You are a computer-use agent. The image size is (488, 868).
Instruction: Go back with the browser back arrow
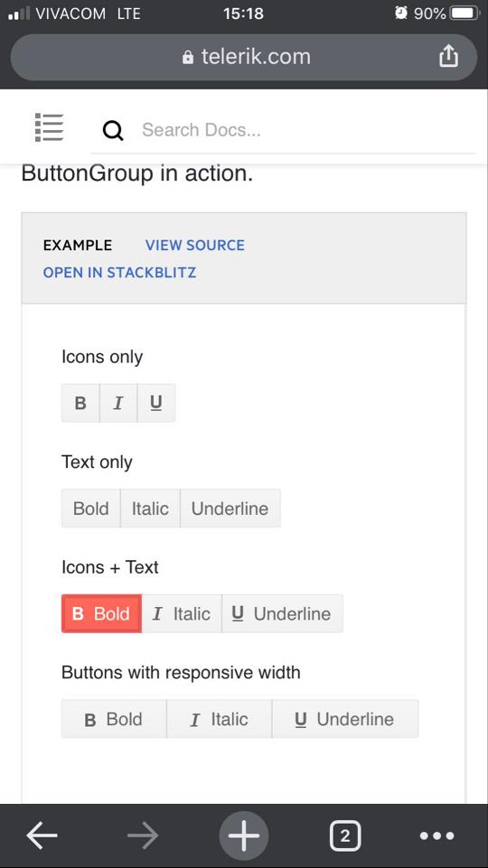pos(42,835)
